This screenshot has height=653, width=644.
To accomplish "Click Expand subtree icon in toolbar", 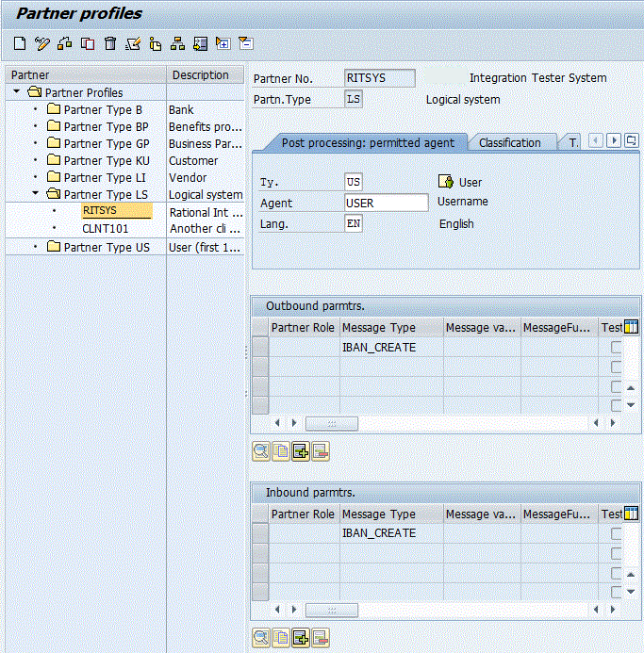I will [x=223, y=43].
